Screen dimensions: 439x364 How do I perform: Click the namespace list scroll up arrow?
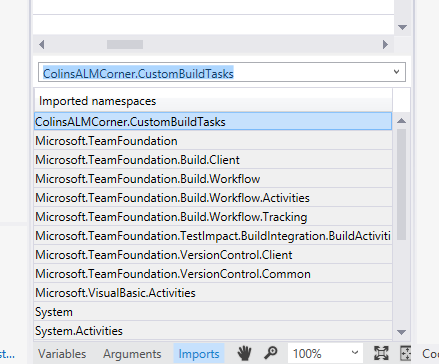click(x=402, y=121)
